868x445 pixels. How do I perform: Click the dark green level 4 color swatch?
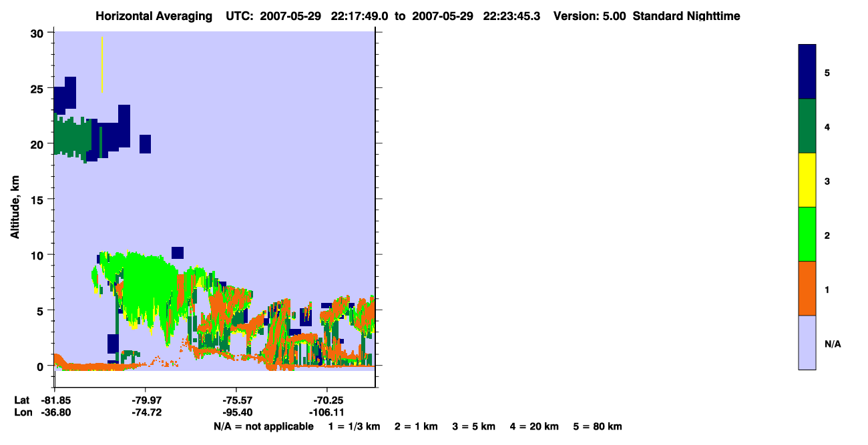pos(807,126)
